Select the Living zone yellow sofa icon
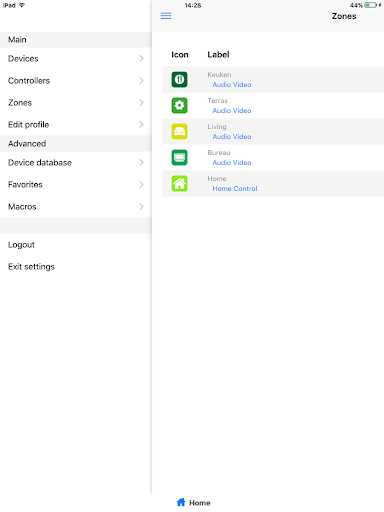384x512 pixels. click(179, 131)
